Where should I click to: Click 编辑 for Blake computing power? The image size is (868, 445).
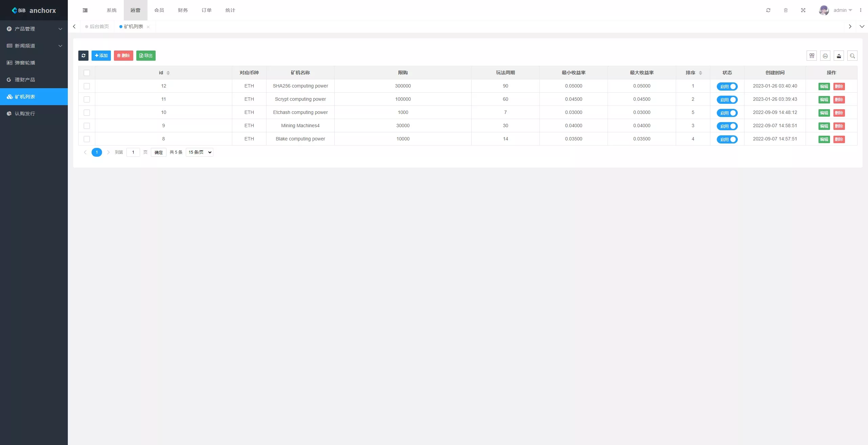(x=824, y=139)
